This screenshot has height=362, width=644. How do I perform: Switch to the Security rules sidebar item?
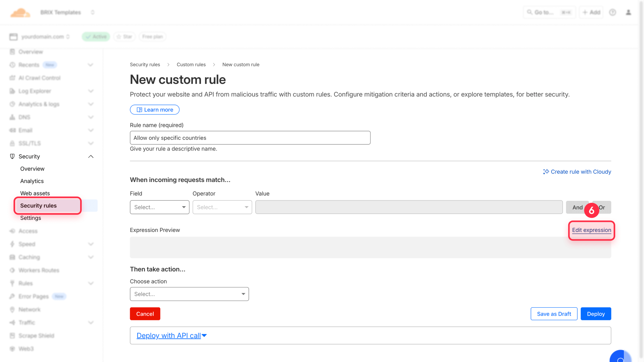tap(38, 205)
